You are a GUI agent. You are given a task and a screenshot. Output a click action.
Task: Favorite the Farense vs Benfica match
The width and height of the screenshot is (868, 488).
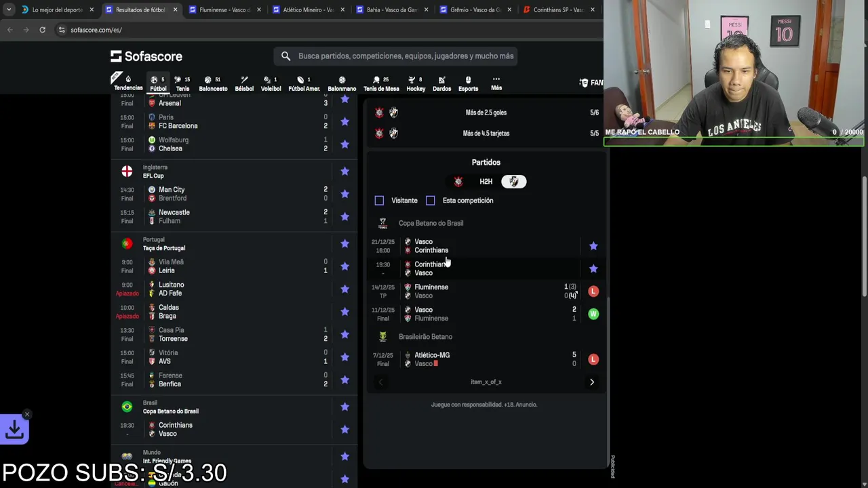pos(344,380)
